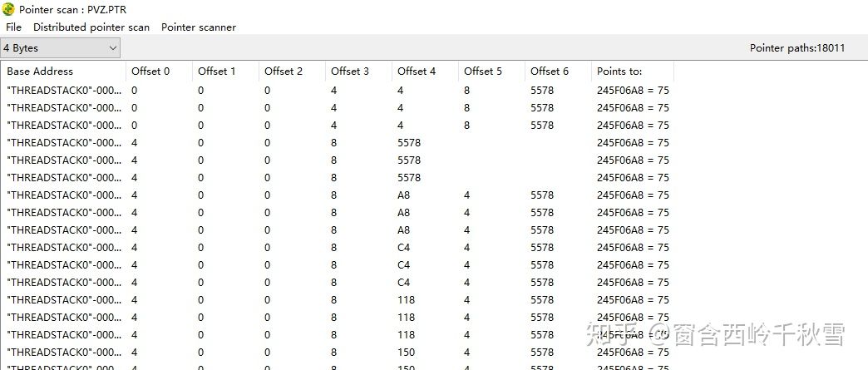Open the Pointer scanner menu
Viewport: 868px width, 370px height.
[x=199, y=27]
